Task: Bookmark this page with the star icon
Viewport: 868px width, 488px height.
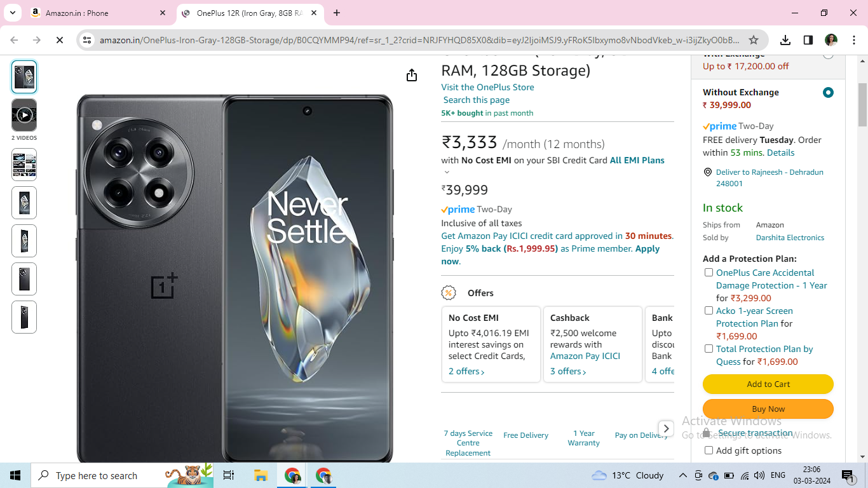Action: pos(754,40)
